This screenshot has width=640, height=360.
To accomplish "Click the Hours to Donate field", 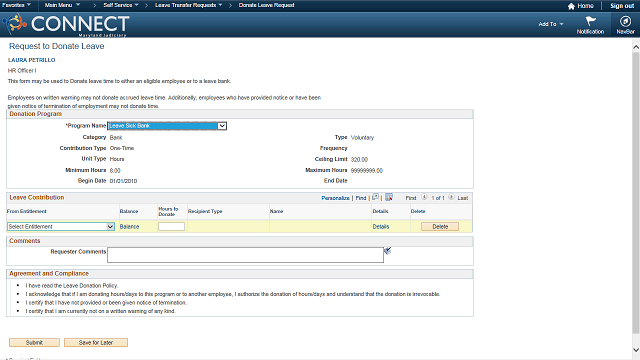I will 171,227.
